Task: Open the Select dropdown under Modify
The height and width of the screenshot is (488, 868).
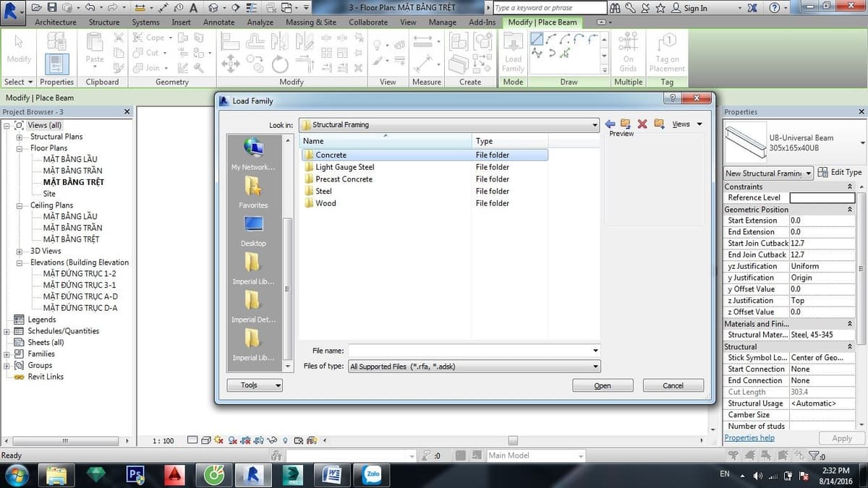Action: [19, 82]
